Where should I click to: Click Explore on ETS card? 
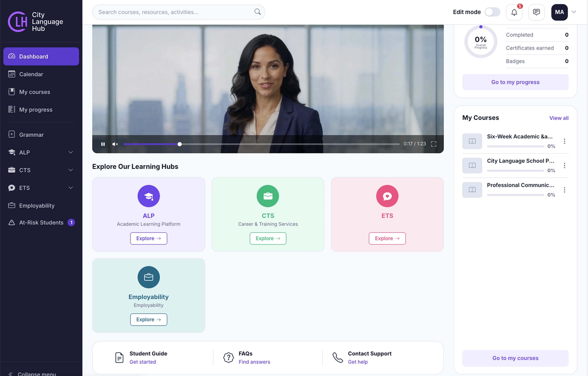pyautogui.click(x=387, y=238)
